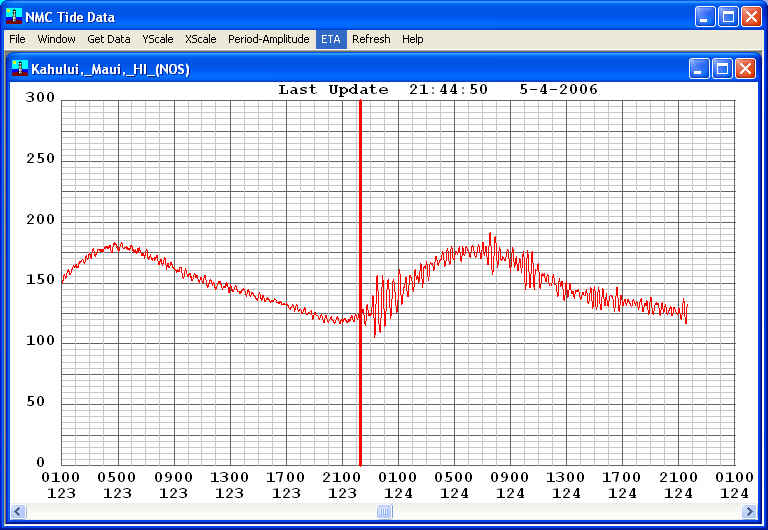Click the 250 y-axis label

point(41,159)
